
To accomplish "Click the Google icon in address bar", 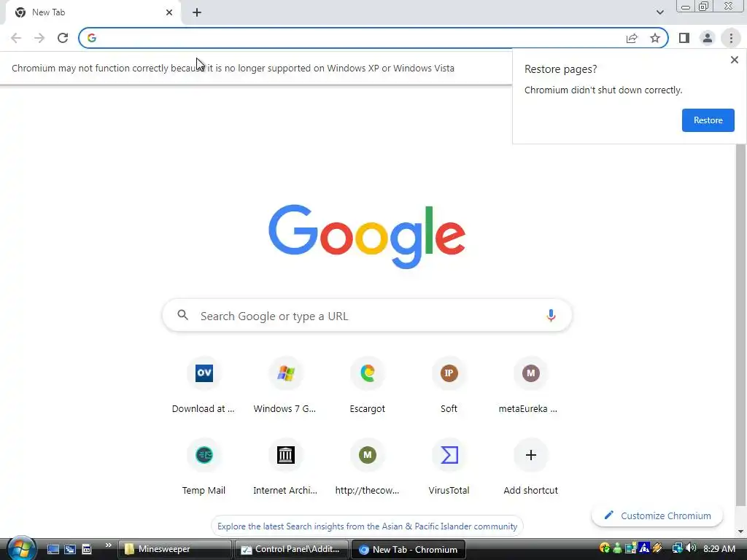I will (x=92, y=38).
